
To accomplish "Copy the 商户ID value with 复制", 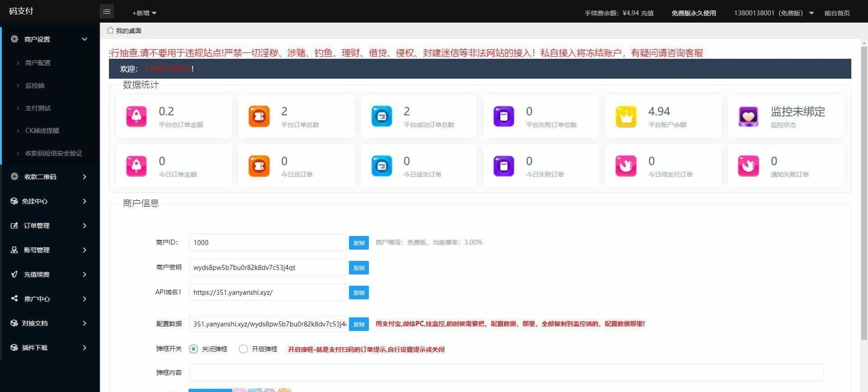I will pyautogui.click(x=359, y=243).
